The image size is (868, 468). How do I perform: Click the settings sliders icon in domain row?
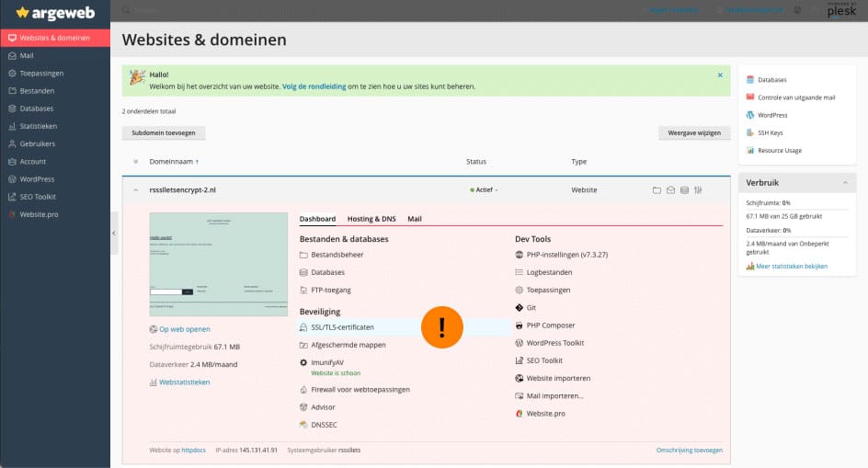click(698, 190)
